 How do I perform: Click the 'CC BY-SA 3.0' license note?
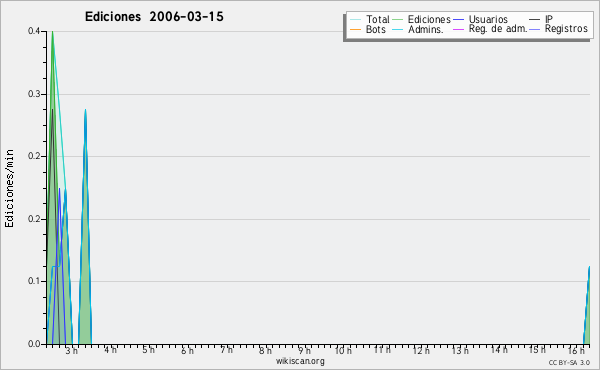click(x=569, y=362)
